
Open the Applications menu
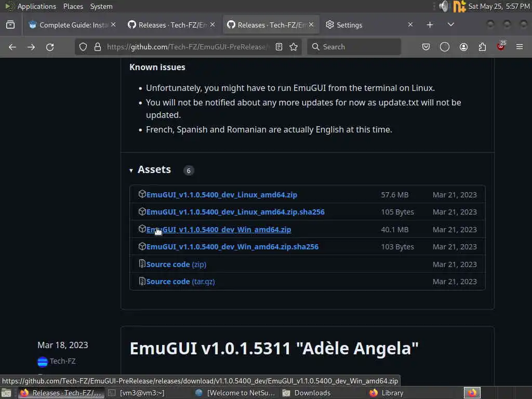pos(37,6)
